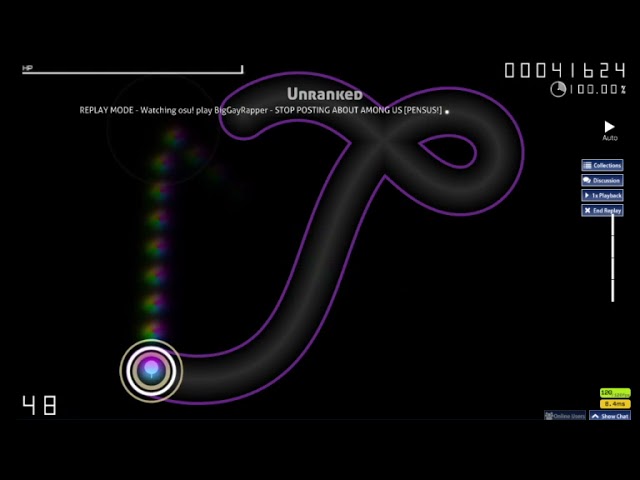Click the 100.00% accuracy text
The width and height of the screenshot is (640, 480).
598,89
